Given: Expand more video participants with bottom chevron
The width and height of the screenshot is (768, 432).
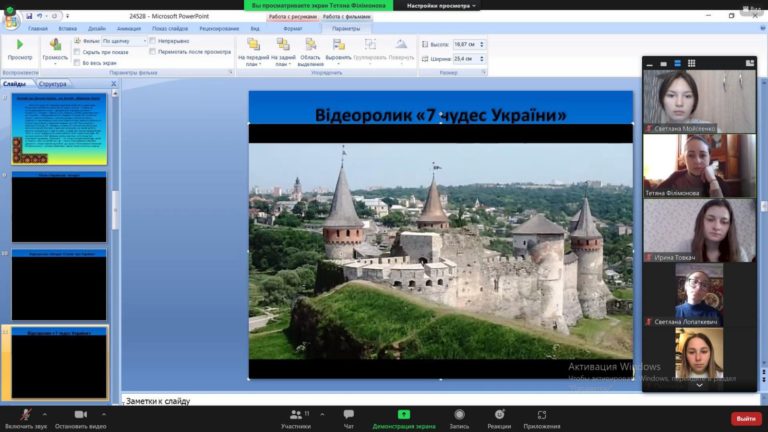Looking at the screenshot, I should pos(699,385).
